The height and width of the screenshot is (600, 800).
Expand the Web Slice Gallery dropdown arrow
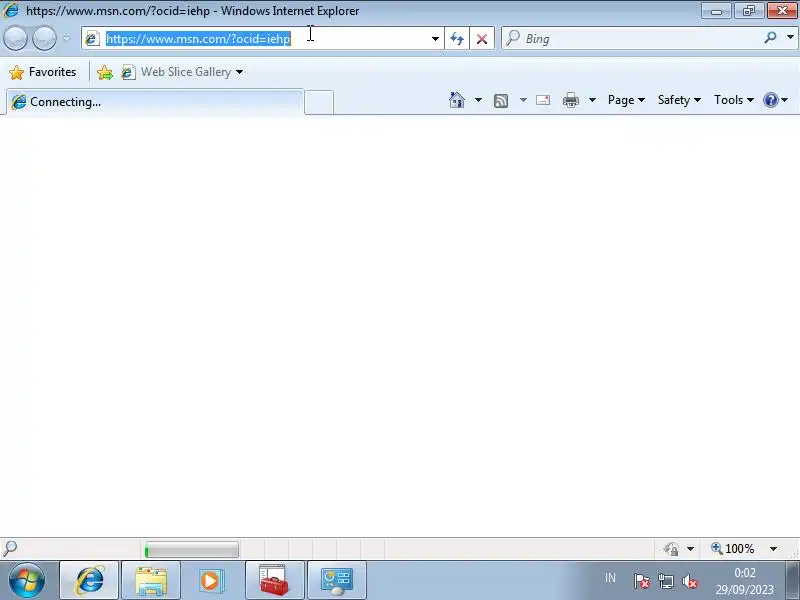click(239, 72)
